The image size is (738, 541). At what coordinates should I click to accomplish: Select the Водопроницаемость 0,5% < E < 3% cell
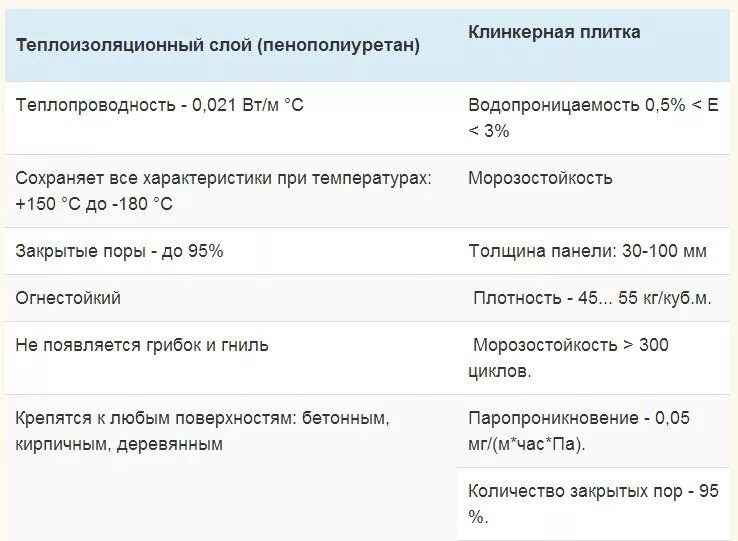click(594, 118)
